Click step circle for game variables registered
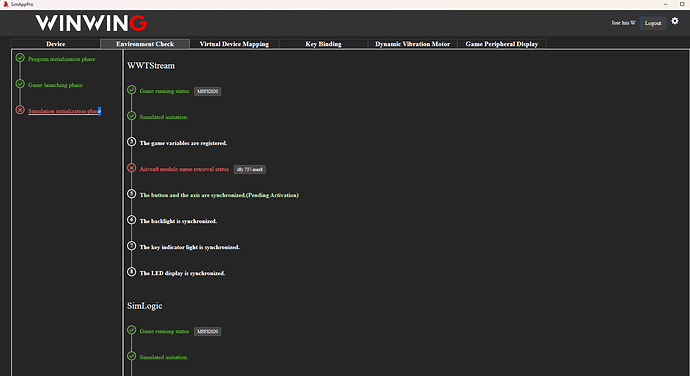Viewport: 690px width, 376px height. pyautogui.click(x=132, y=142)
